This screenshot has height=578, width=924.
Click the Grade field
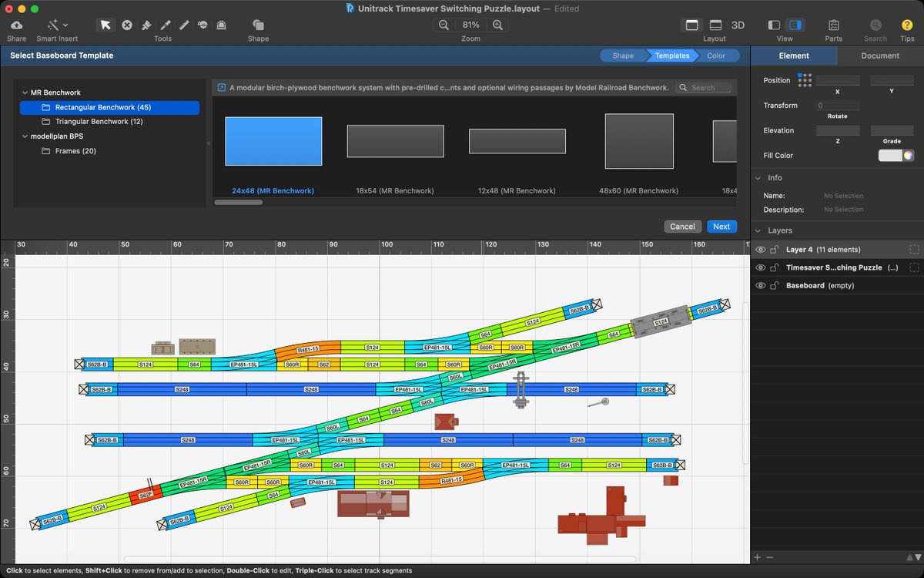click(x=892, y=131)
